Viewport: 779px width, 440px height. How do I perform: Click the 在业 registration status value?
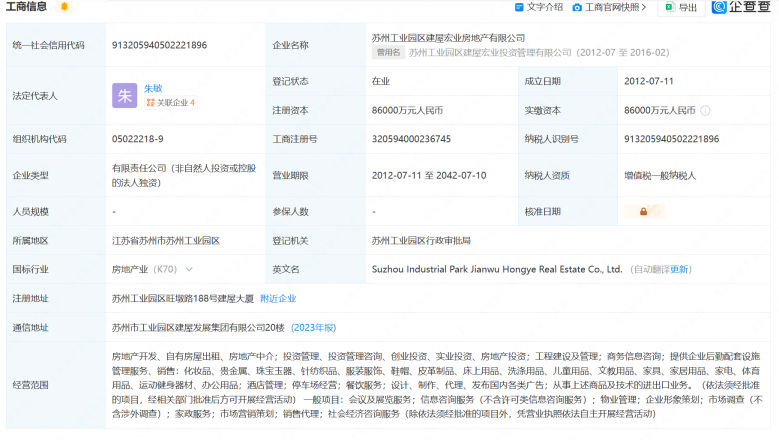(x=381, y=81)
